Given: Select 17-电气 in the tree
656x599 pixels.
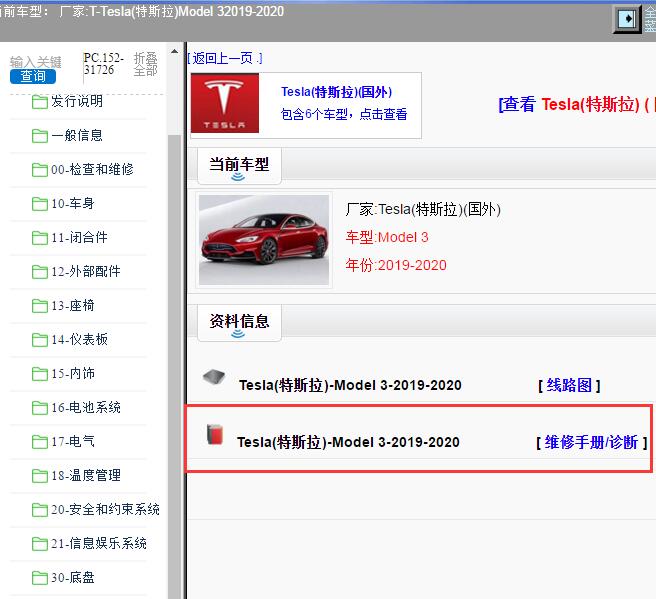Looking at the screenshot, I should click(73, 441).
